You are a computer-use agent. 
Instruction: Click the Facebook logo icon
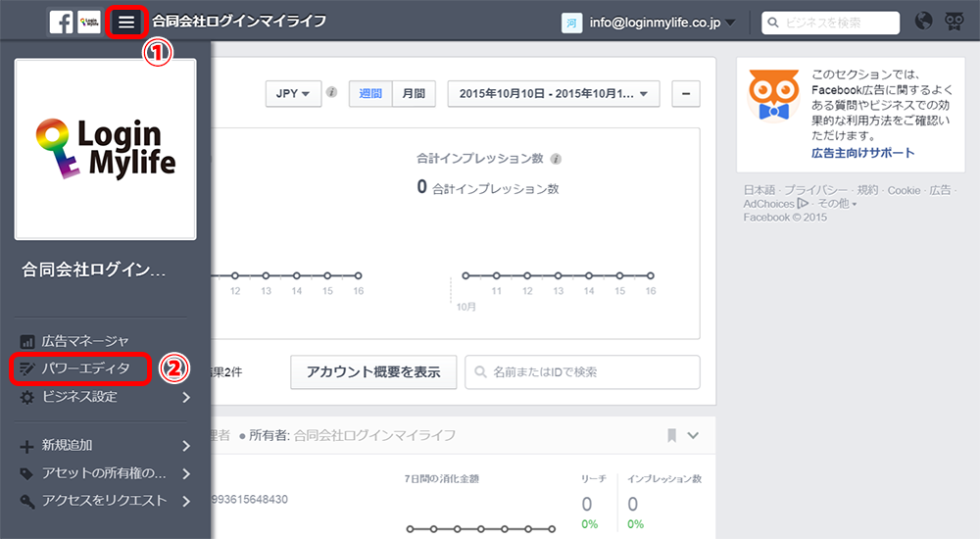point(61,22)
